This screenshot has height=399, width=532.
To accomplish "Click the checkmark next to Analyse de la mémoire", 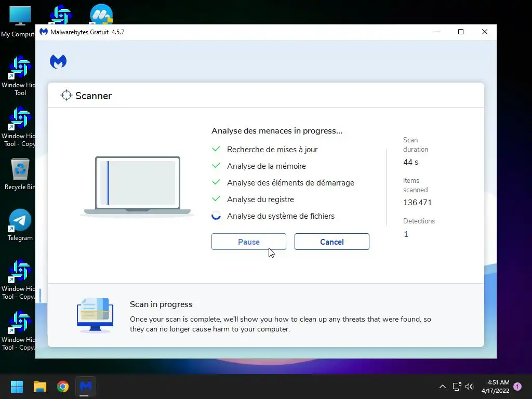I will tap(216, 166).
